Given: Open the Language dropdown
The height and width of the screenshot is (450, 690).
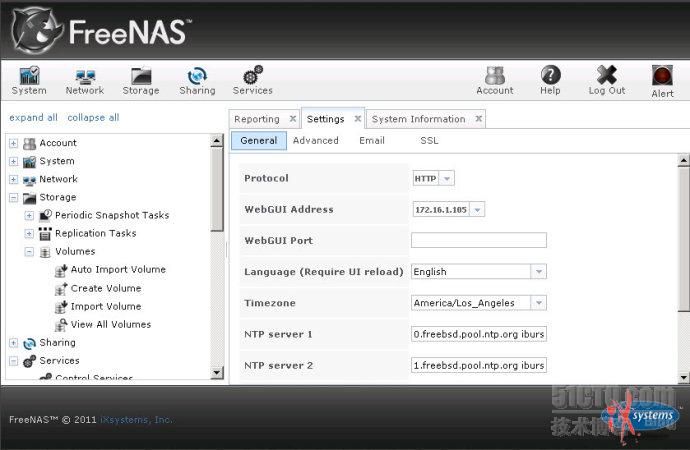Looking at the screenshot, I should (539, 272).
